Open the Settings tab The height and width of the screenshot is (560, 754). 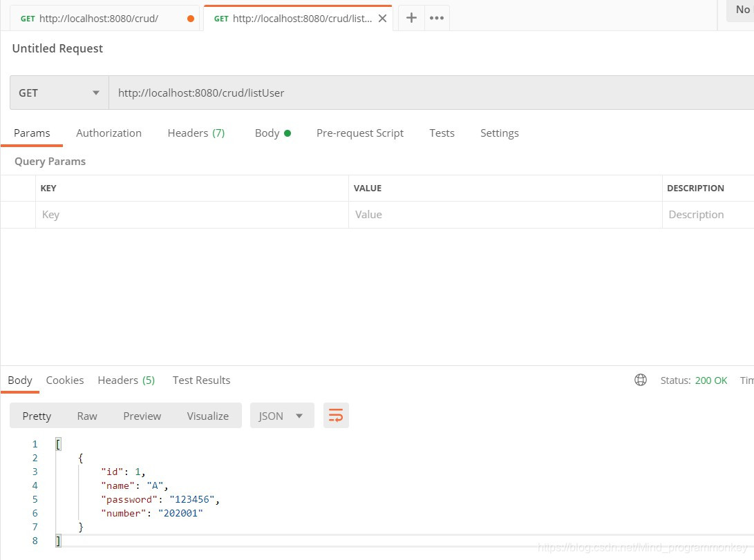click(x=499, y=133)
